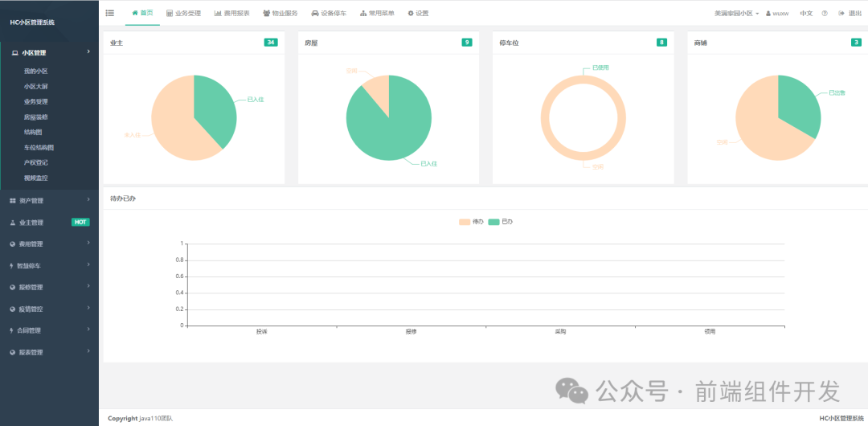Click the wuxw username
The width and height of the screenshot is (868, 426).
tap(780, 14)
